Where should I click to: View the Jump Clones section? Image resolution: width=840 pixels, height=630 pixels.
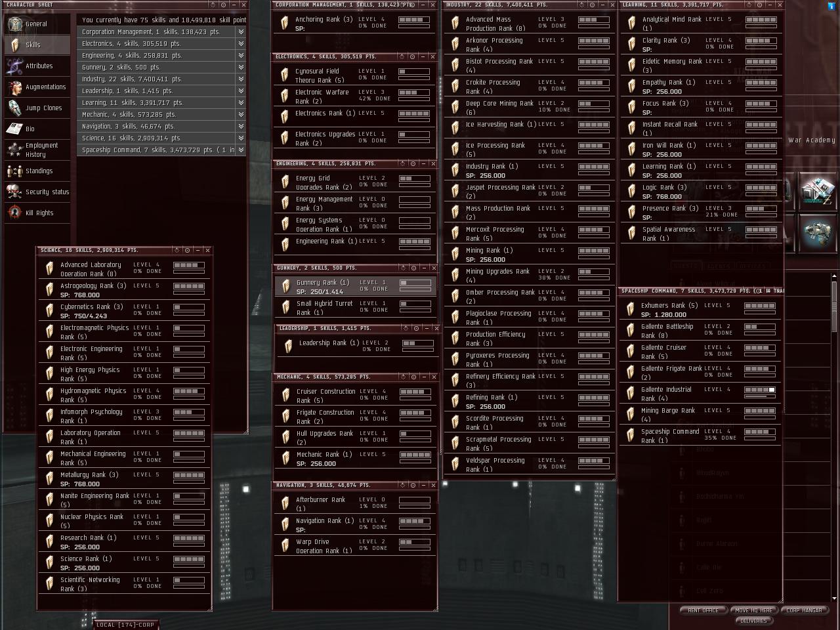[37, 108]
